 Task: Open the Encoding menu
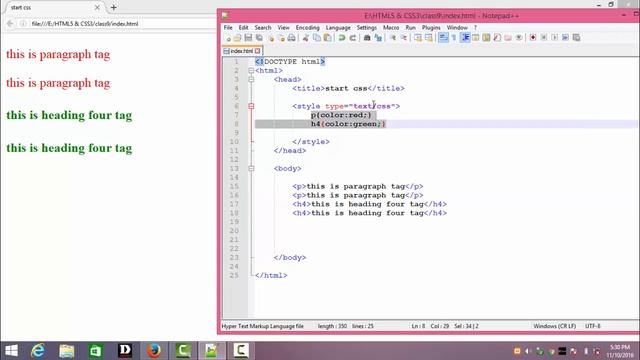tap(307, 27)
